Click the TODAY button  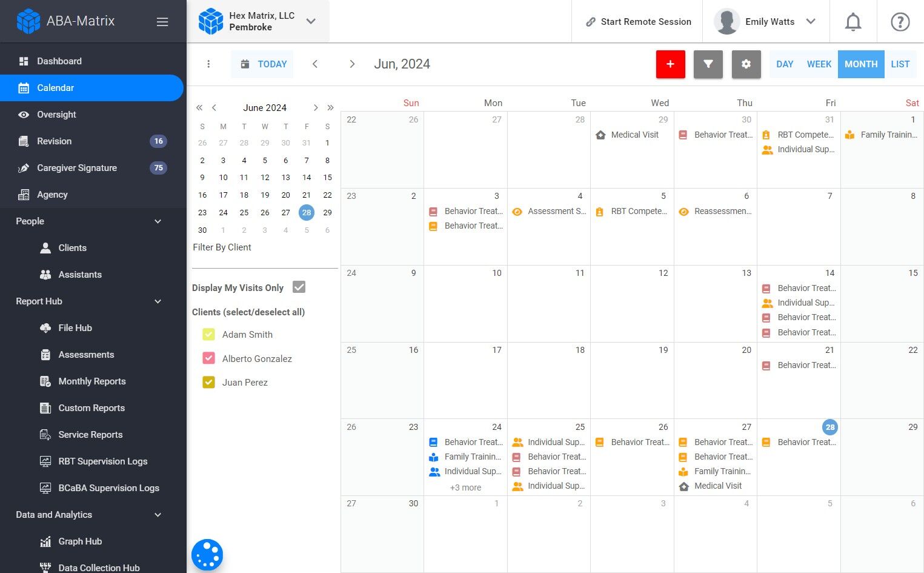click(262, 64)
